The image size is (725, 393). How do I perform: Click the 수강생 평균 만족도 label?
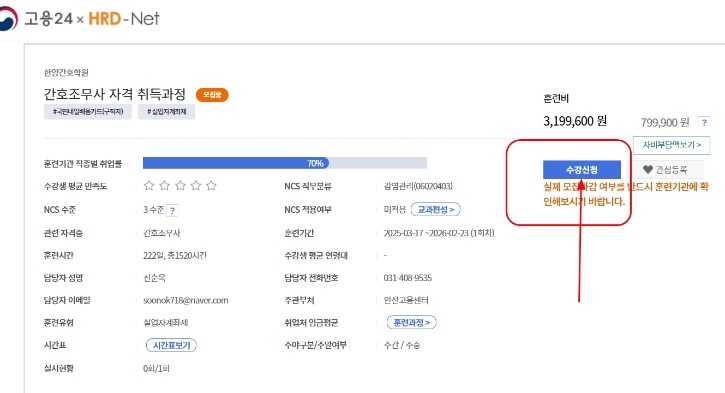tap(75, 186)
